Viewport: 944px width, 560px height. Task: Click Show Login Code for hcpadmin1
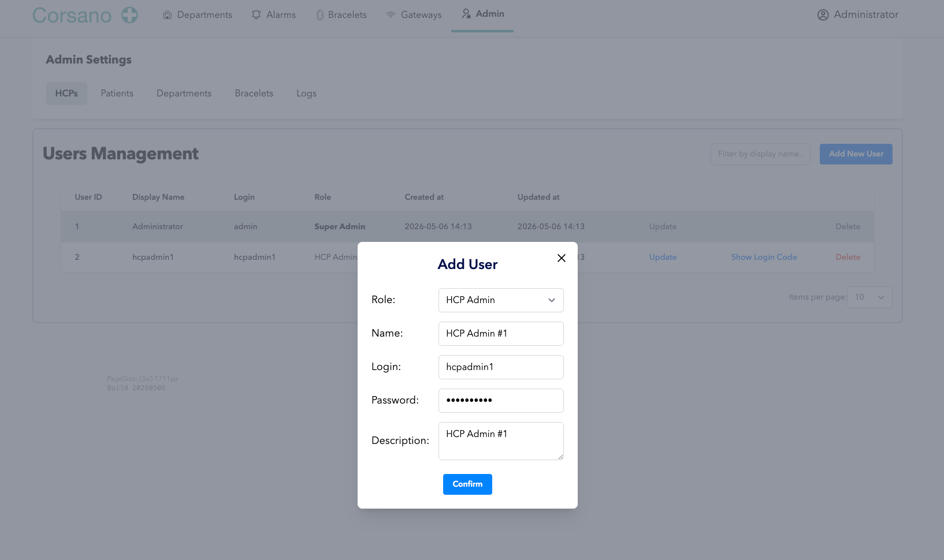764,257
